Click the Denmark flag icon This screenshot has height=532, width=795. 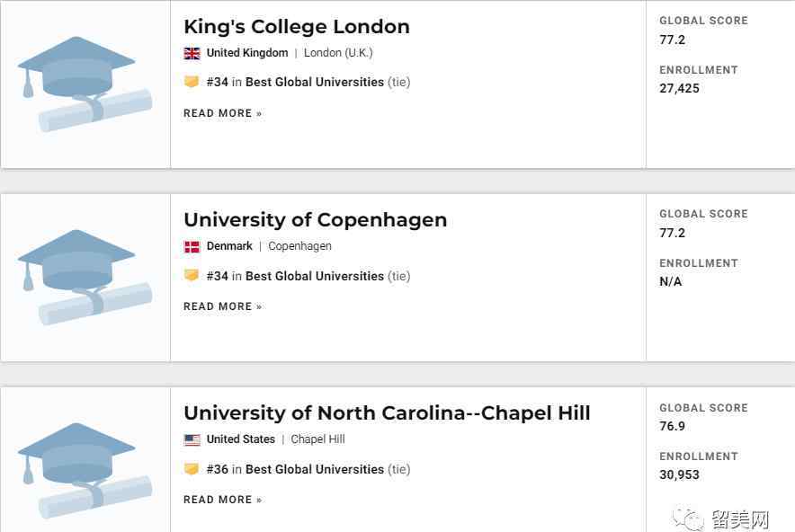click(x=192, y=247)
